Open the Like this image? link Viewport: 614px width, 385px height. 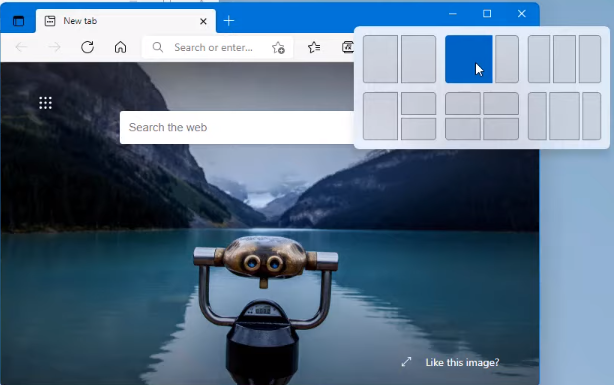(462, 363)
